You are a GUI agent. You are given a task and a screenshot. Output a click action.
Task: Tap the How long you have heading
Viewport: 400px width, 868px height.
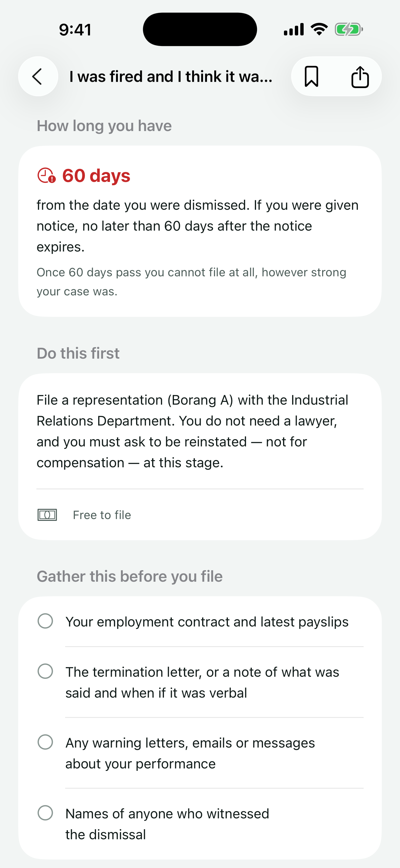pos(104,126)
